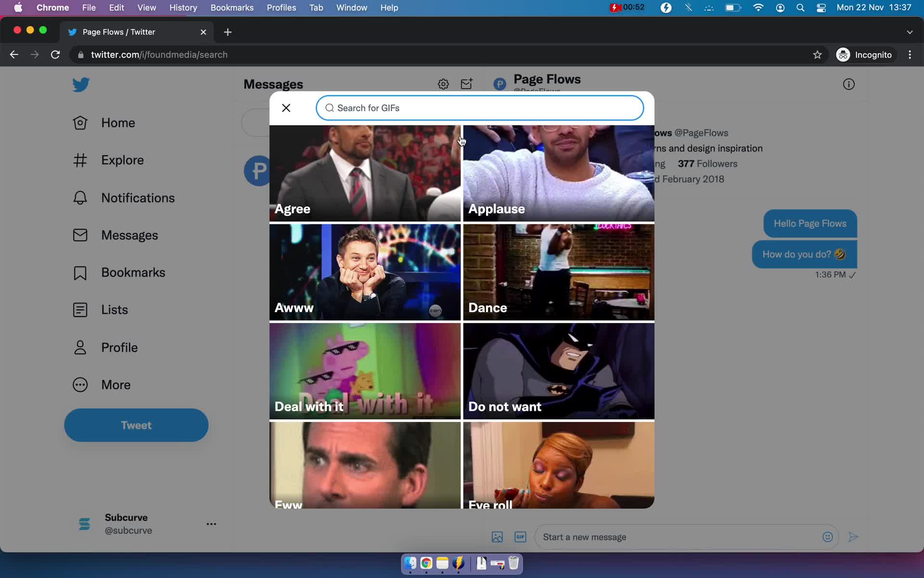Image resolution: width=924 pixels, height=578 pixels.
Task: Choose the Deal with it GIF category
Action: pos(365,371)
